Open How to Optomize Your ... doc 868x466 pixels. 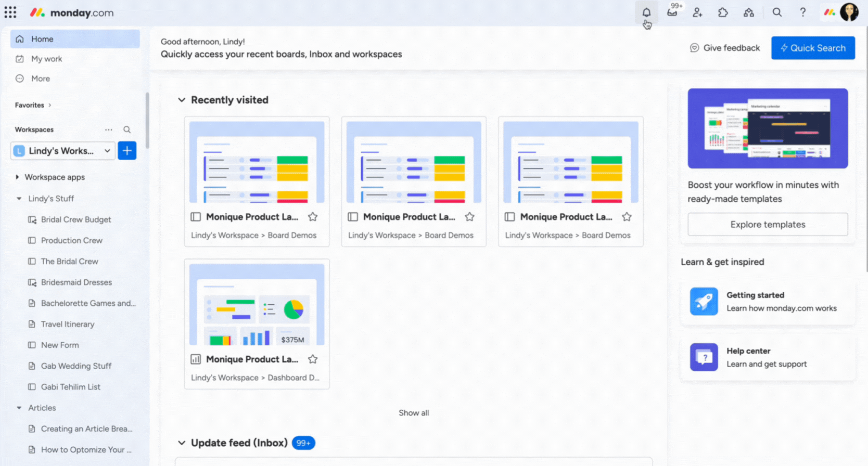pyautogui.click(x=86, y=450)
